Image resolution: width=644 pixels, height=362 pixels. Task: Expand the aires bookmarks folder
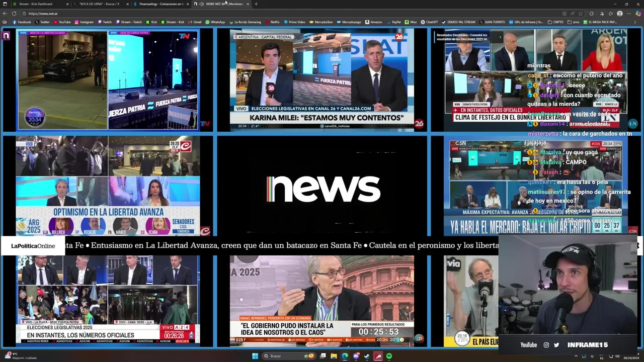click(x=574, y=22)
